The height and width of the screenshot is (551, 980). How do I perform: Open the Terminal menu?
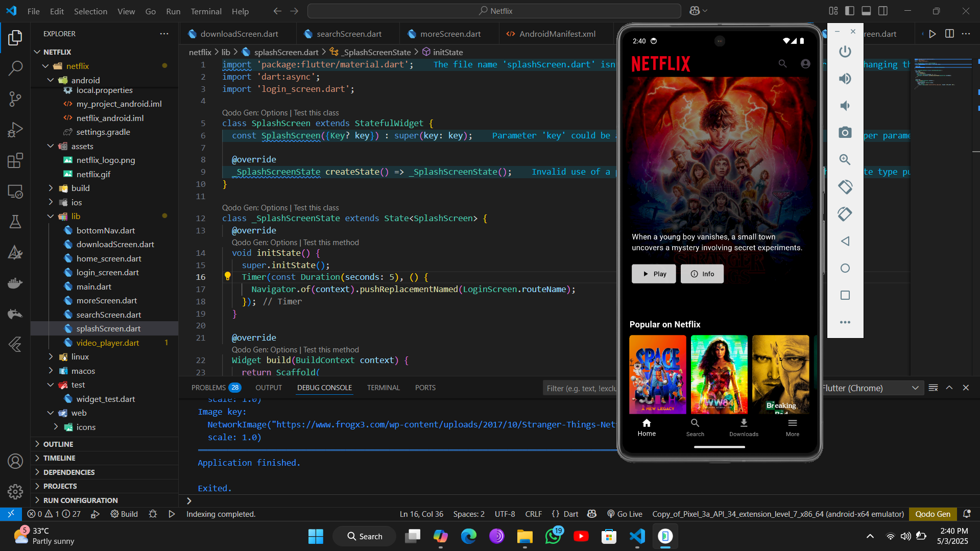[x=206, y=11]
